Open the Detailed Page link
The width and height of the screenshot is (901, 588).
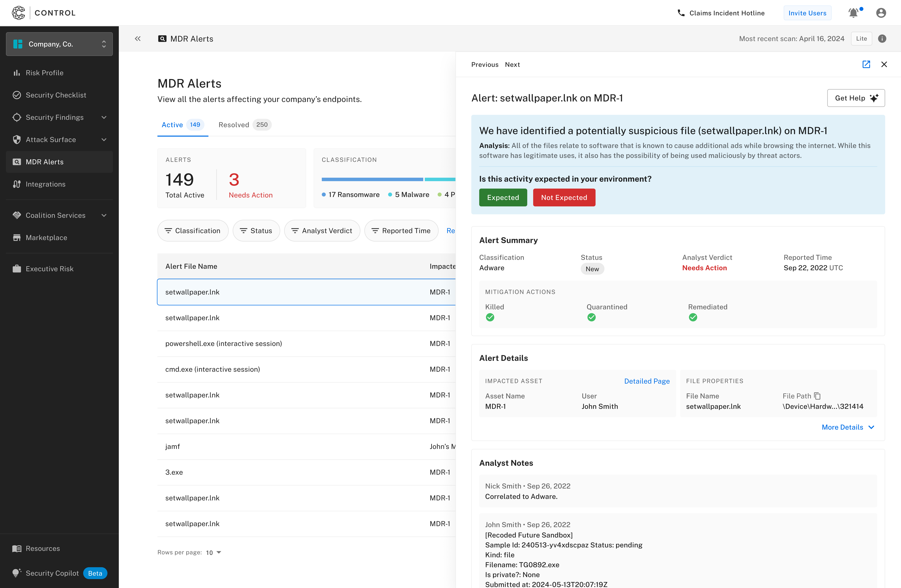[x=647, y=381]
